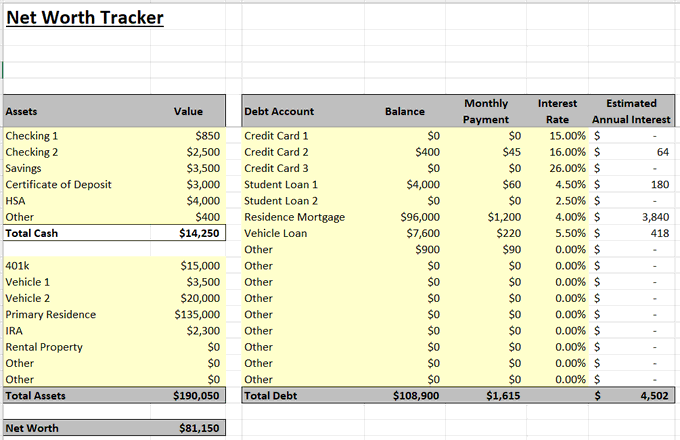Click the Student Loan 1 rate 4.50%
This screenshot has width=680, height=440.
click(571, 185)
